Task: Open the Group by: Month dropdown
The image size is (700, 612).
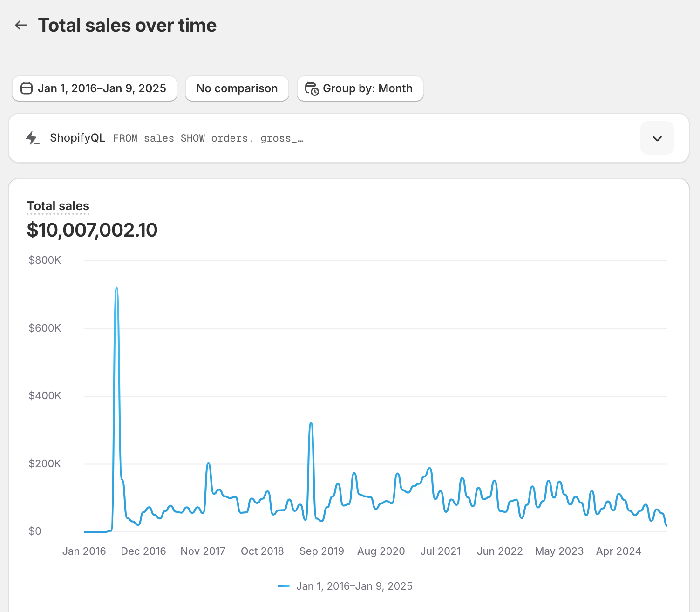Action: [x=360, y=88]
